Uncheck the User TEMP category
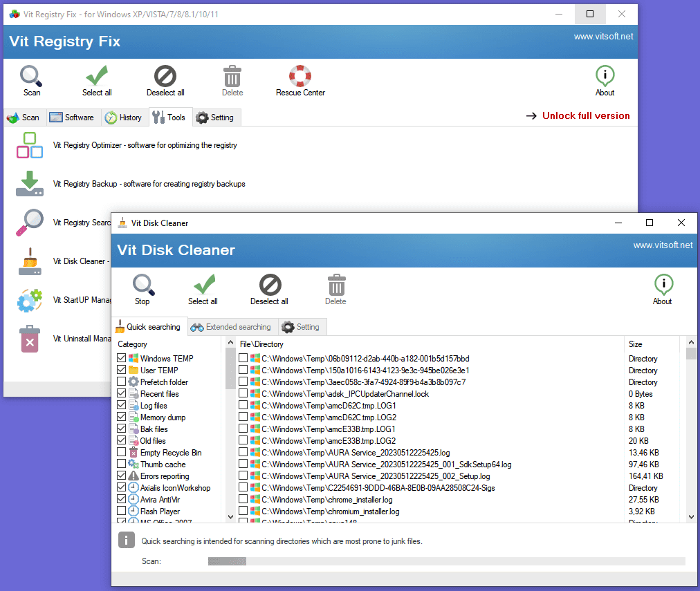Viewport: 700px width, 591px height. coord(122,370)
